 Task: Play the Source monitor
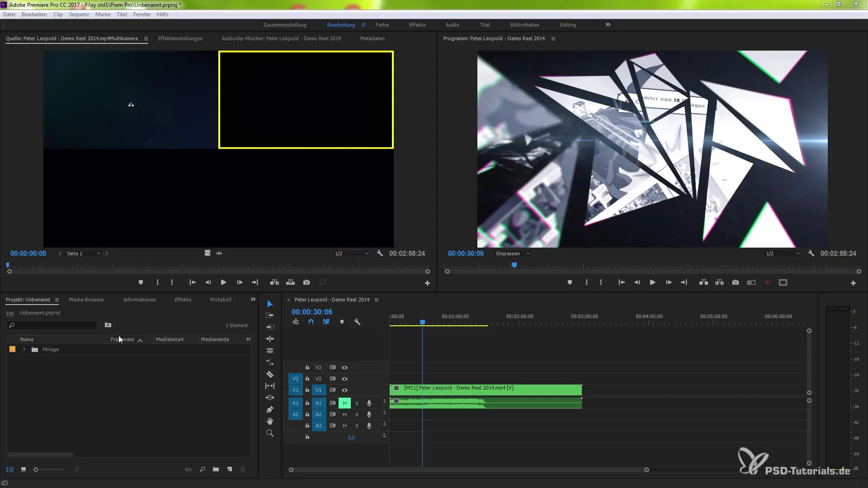[223, 282]
